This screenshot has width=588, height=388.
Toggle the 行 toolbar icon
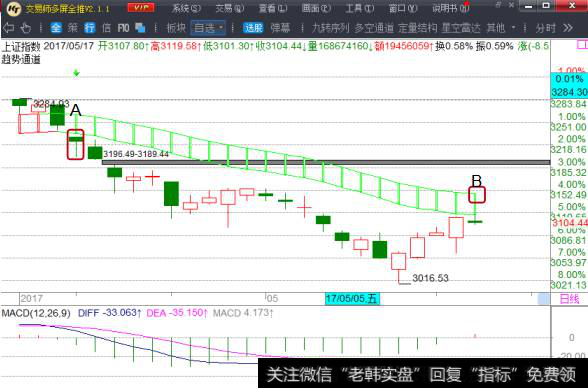pos(90,28)
